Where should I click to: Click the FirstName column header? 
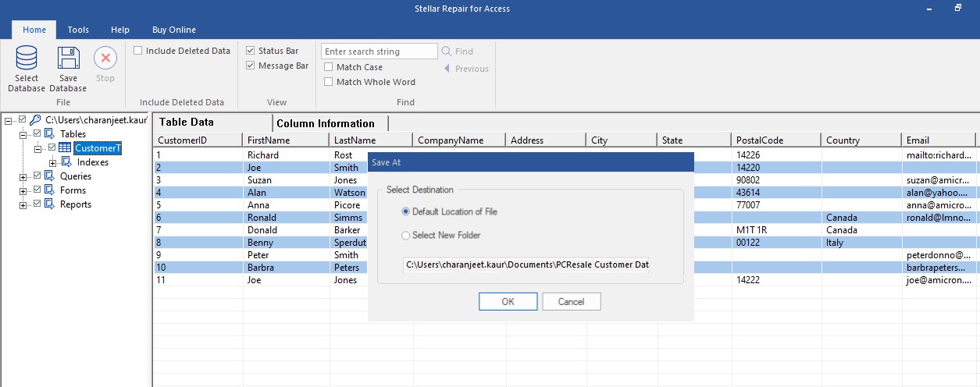[286, 140]
